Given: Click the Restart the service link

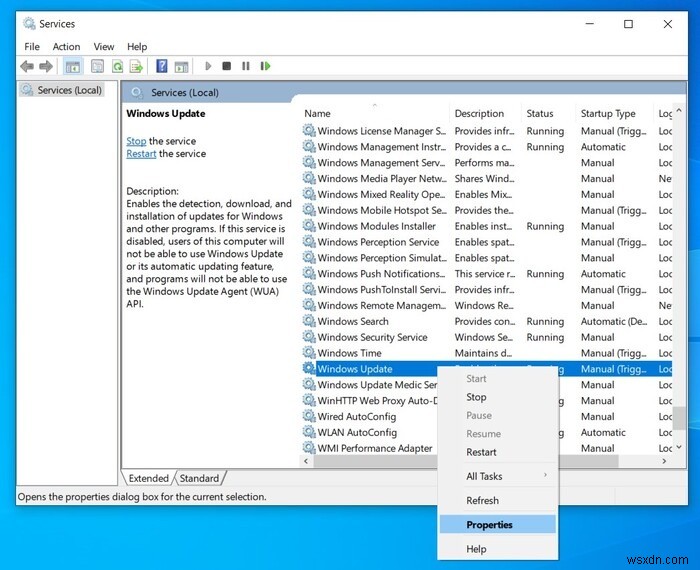Looking at the screenshot, I should (x=141, y=154).
